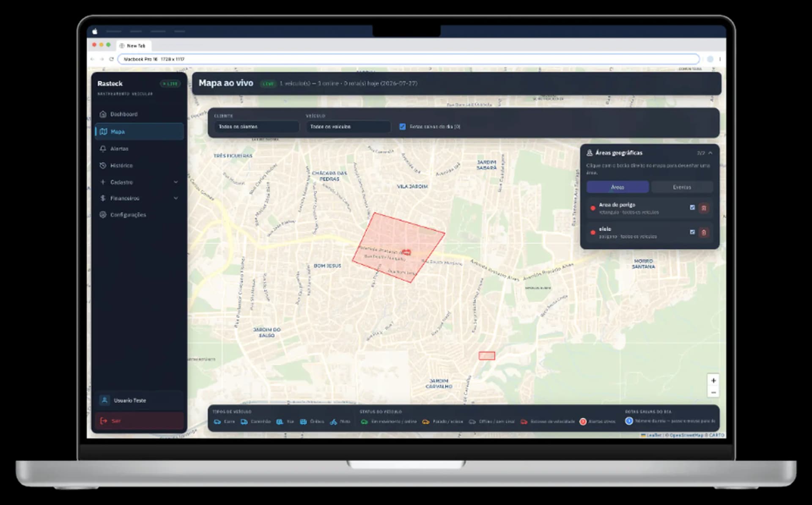Click the Caminhão icon in the legend
The width and height of the screenshot is (812, 505).
[x=244, y=422]
